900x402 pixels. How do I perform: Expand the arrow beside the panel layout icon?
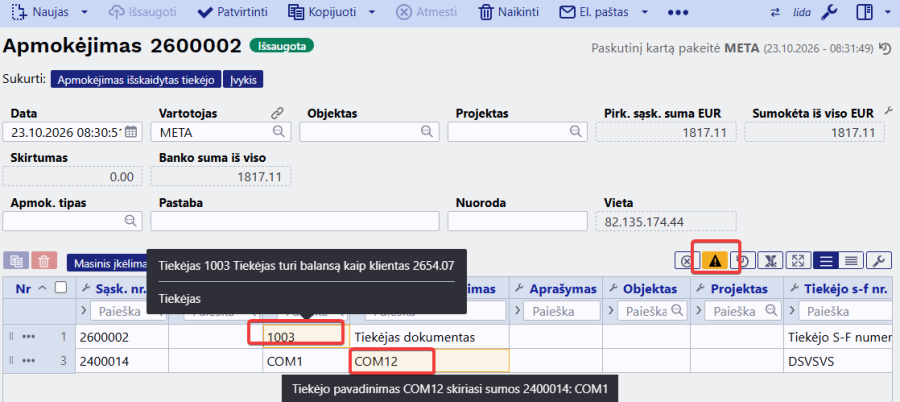click(887, 12)
